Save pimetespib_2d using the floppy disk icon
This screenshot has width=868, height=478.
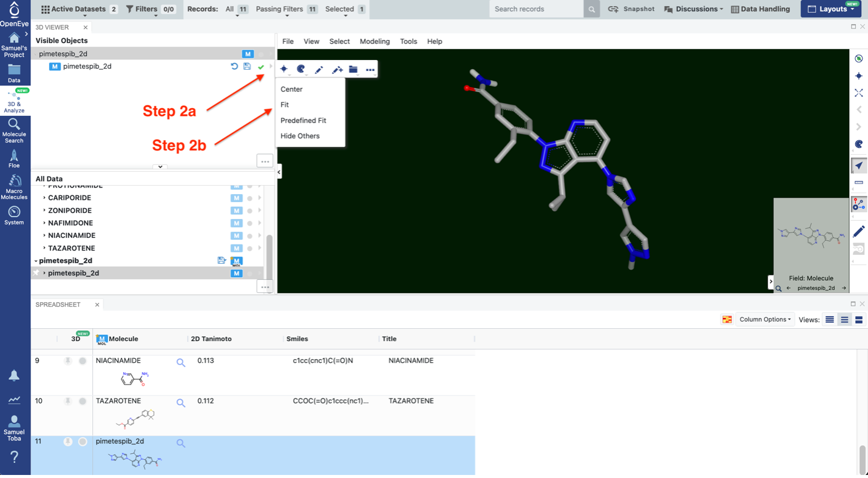[247, 66]
